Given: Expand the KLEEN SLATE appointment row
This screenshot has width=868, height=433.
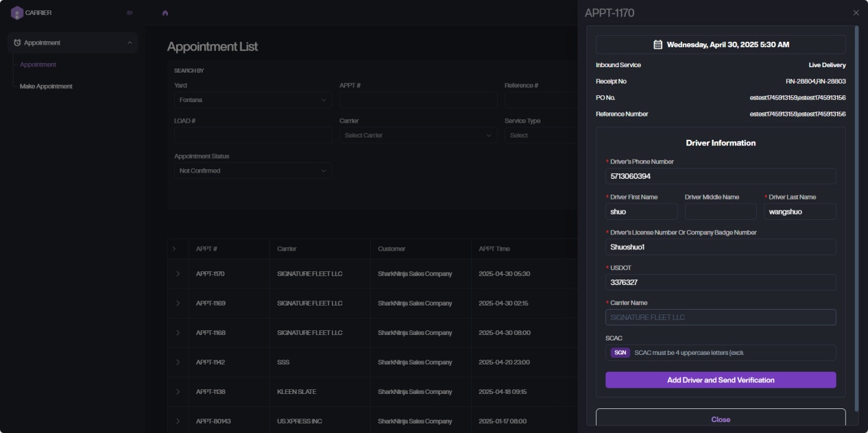Looking at the screenshot, I should (178, 392).
